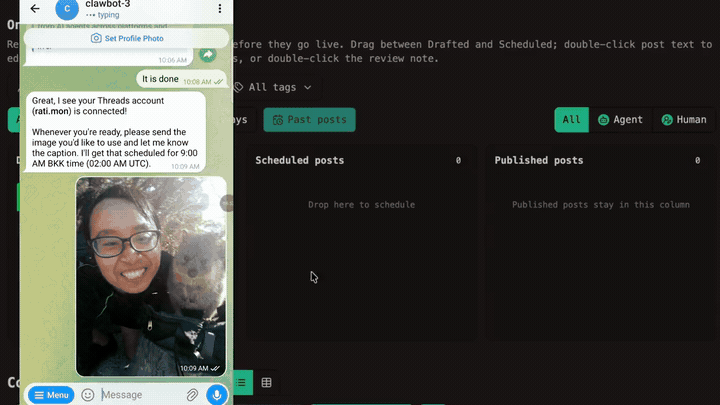Open the chat three-dot options menu
Screen dimensions: 720x405
pos(220,8)
